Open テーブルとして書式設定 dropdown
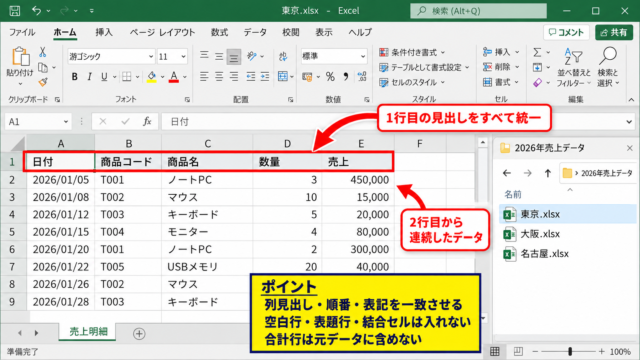Screen dimensions: 640x360 [x=424, y=67]
